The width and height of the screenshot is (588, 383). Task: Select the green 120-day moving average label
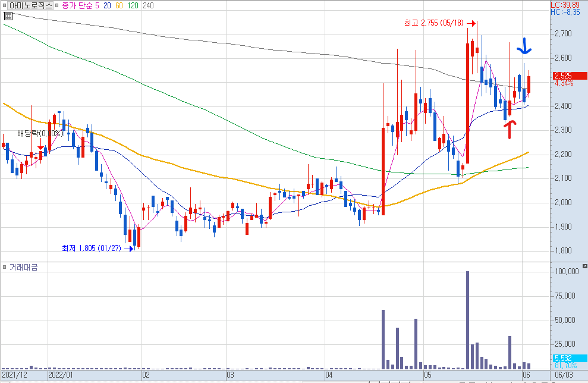point(133,5)
